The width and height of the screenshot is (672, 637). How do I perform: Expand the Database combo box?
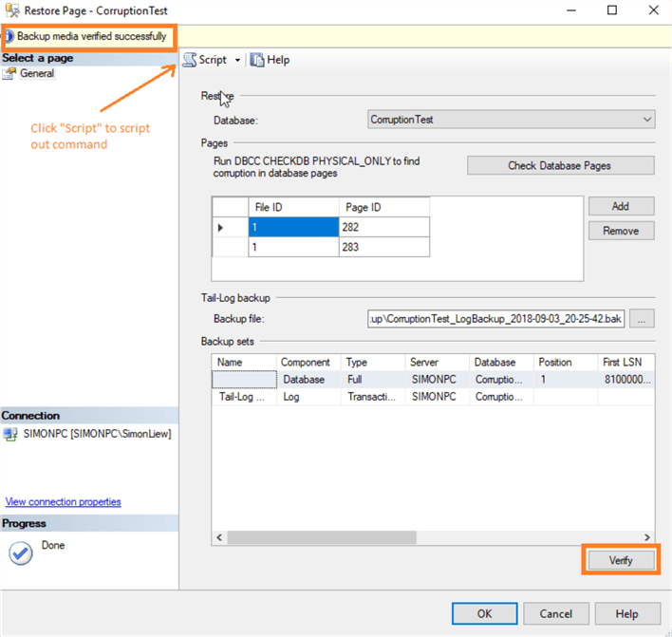(x=647, y=120)
